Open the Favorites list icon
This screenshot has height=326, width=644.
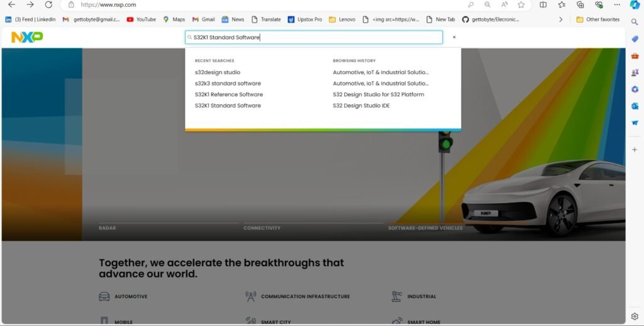click(562, 5)
